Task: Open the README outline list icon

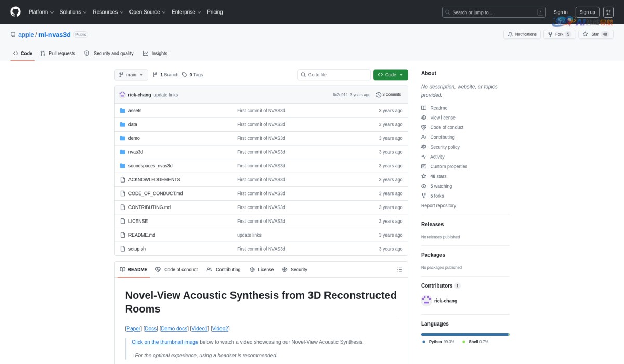Action: pyautogui.click(x=399, y=270)
